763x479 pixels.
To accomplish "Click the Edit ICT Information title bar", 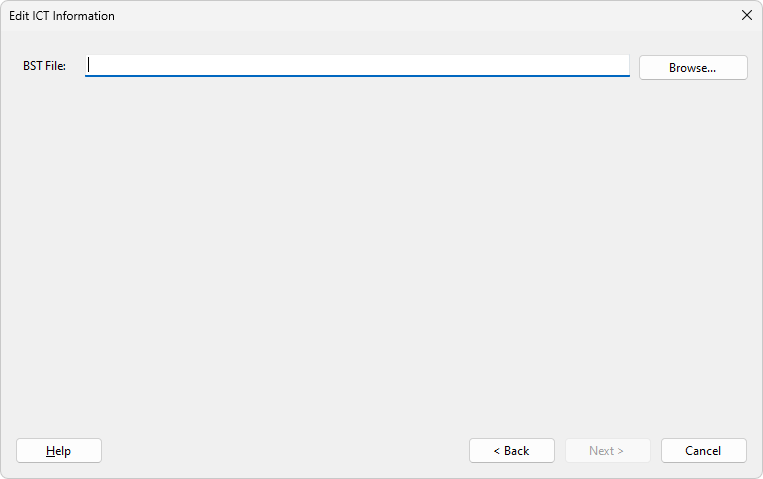I will click(x=380, y=15).
